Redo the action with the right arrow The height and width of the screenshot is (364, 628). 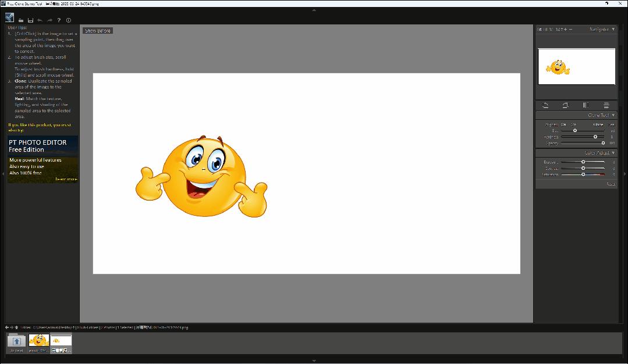[x=49, y=20]
